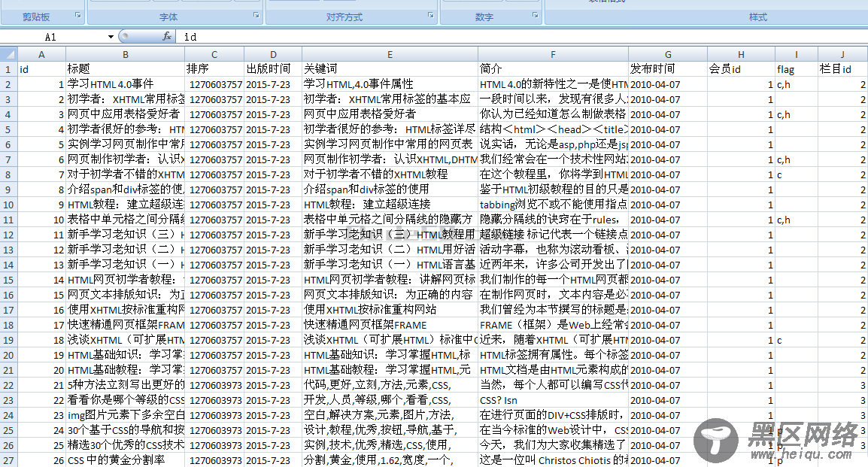Select row 18 header
Screen dimensions: 868x467
9,325
